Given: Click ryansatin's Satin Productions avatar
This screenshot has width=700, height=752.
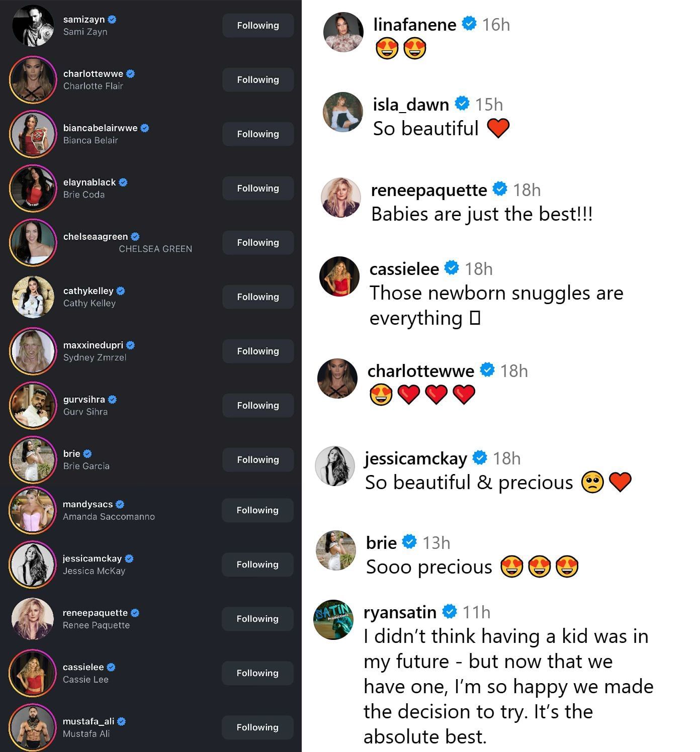Looking at the screenshot, I should pyautogui.click(x=333, y=619).
